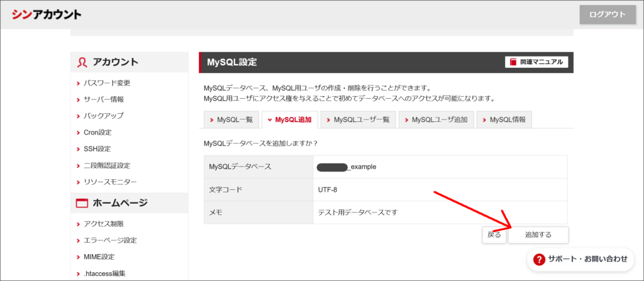This screenshot has height=281, width=644.
Task: Click the 追加する button
Action: pos(538,235)
